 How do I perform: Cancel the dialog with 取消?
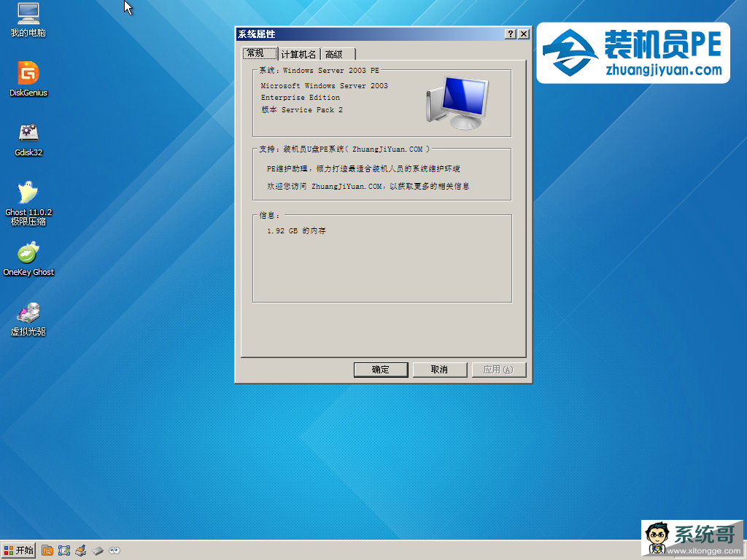coord(439,370)
